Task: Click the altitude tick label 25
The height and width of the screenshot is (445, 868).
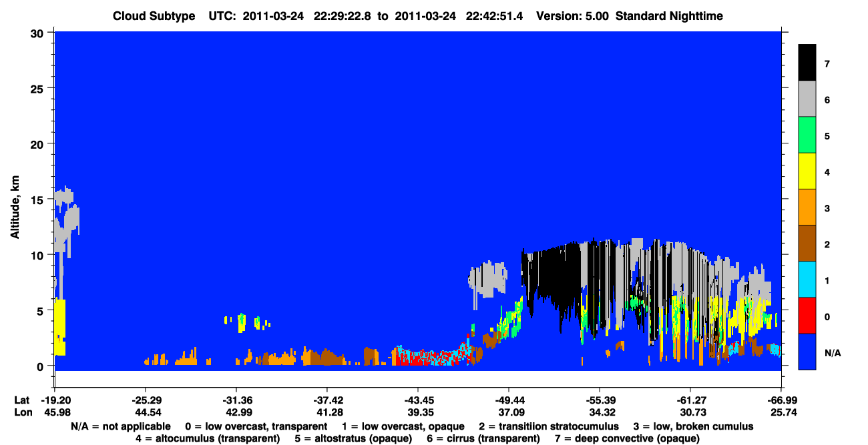Action: (x=37, y=88)
